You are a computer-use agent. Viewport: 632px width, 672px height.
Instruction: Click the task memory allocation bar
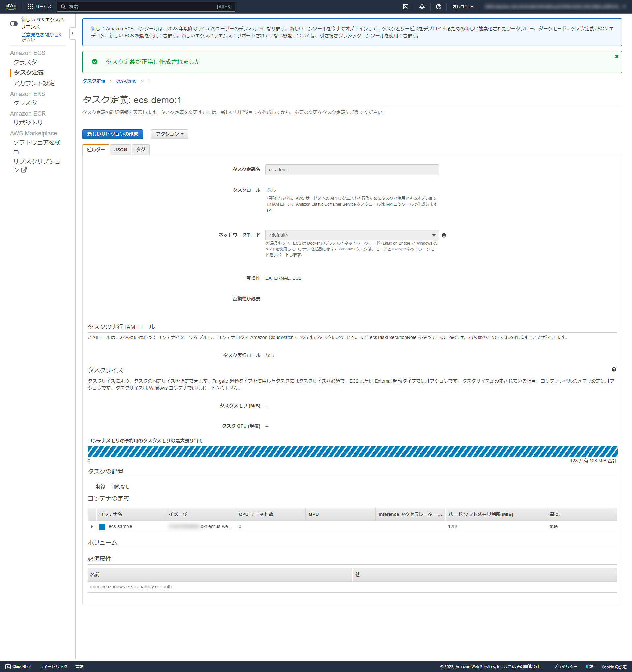click(x=353, y=451)
